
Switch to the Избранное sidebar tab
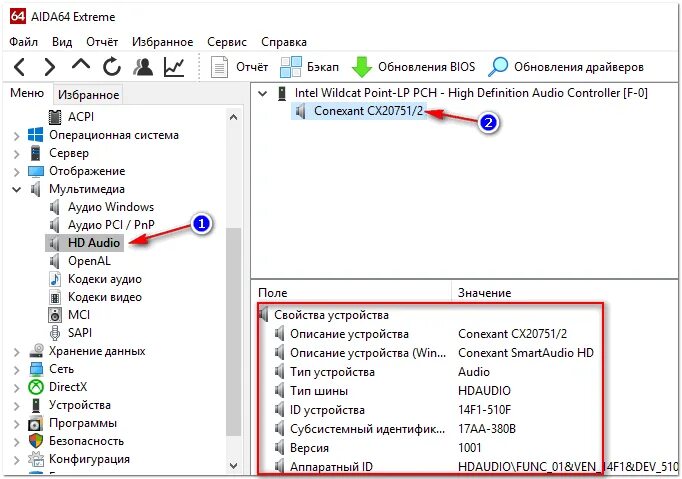(88, 94)
